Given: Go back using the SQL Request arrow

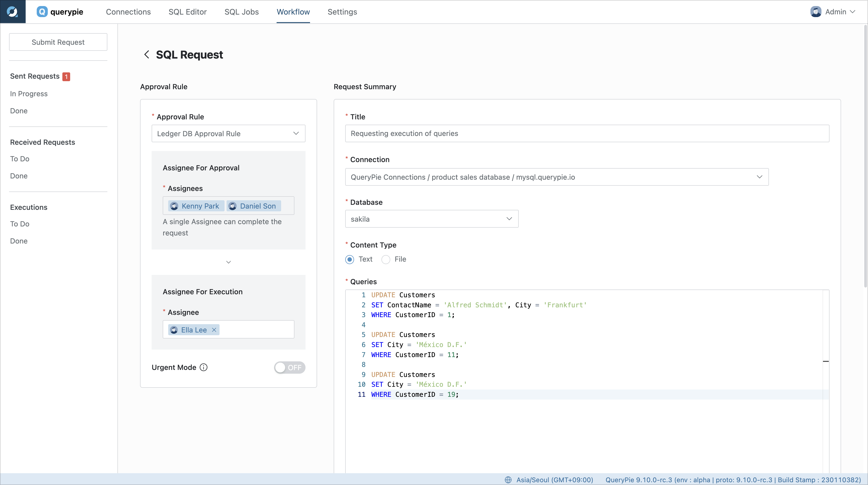Looking at the screenshot, I should [x=147, y=55].
